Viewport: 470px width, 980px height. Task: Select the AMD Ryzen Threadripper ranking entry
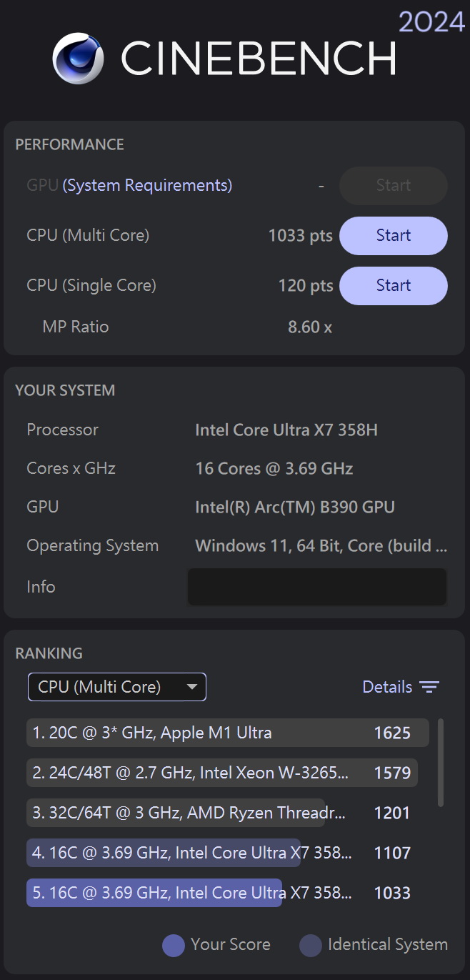[221, 813]
